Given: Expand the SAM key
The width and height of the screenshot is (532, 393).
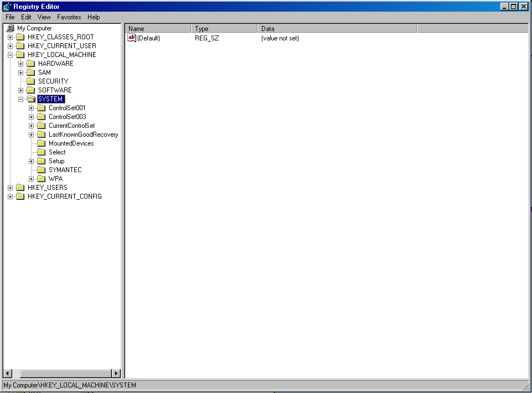Looking at the screenshot, I should pyautogui.click(x=20, y=73).
